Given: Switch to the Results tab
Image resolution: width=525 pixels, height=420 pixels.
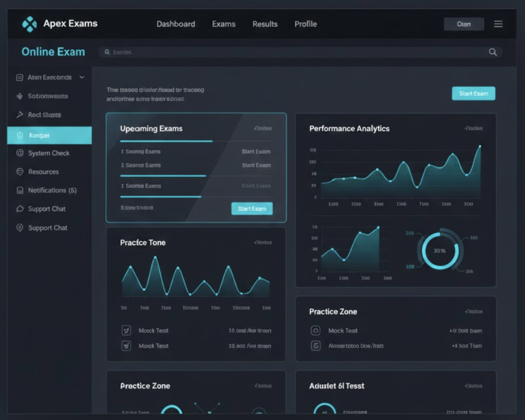Looking at the screenshot, I should pos(265,24).
